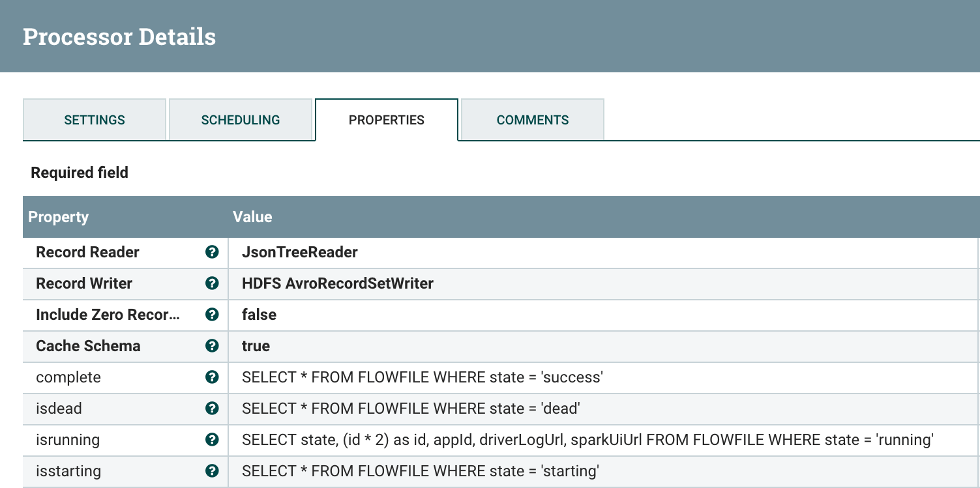980x488 pixels.
Task: Switch to the COMMENTS tab
Action: [532, 120]
